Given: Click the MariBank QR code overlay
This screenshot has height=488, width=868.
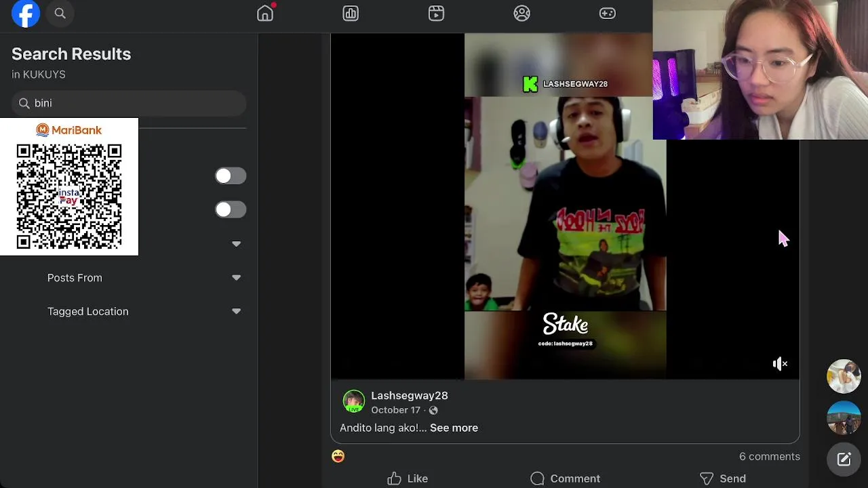Looking at the screenshot, I should 69,187.
